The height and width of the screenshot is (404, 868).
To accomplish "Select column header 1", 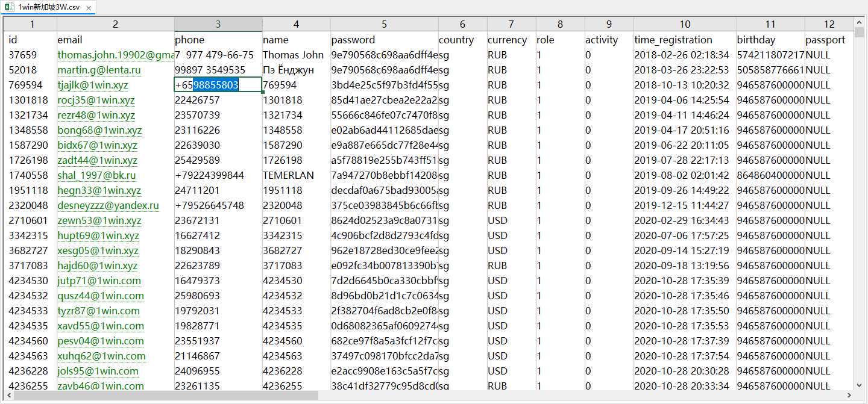I will tap(31, 25).
